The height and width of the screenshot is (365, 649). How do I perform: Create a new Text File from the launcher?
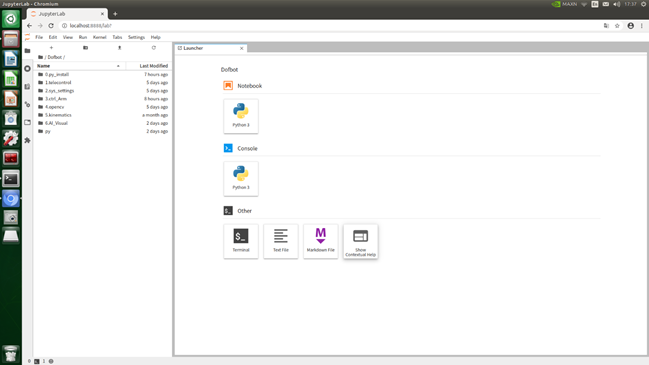point(281,241)
